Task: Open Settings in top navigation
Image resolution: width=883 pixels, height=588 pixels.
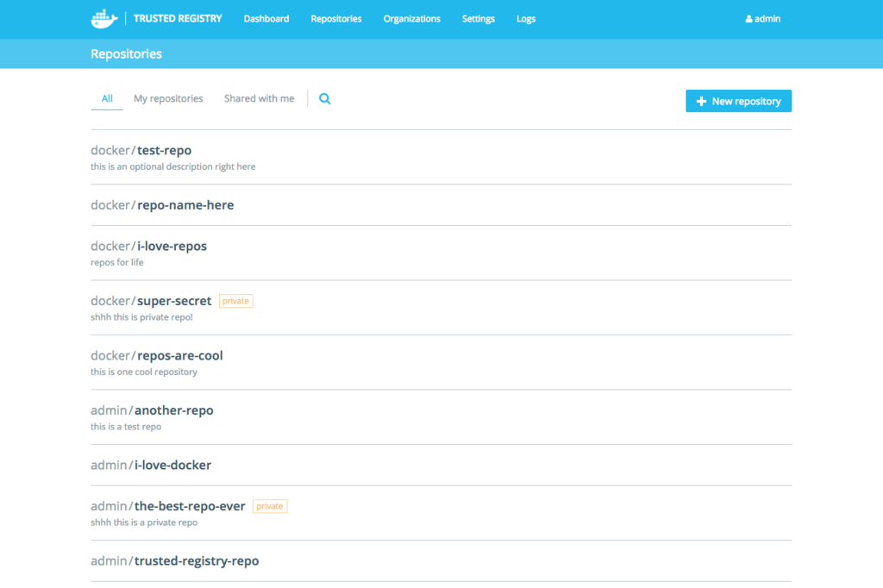Action: [x=478, y=19]
